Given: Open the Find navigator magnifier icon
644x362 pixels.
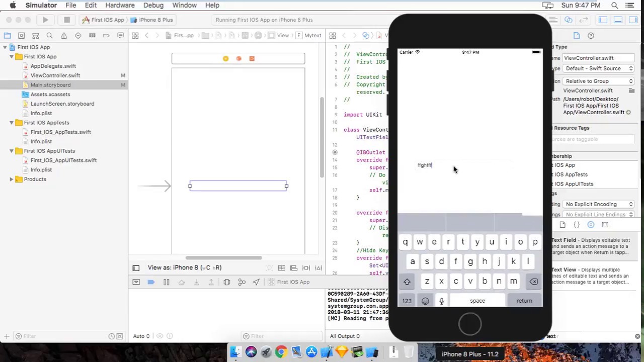Looking at the screenshot, I should [x=49, y=36].
